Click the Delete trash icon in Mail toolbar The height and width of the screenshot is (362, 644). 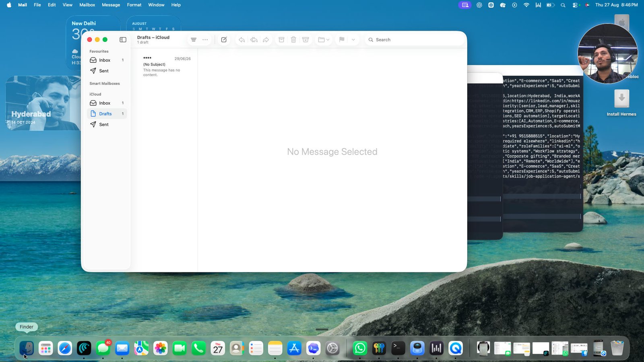coord(293,40)
